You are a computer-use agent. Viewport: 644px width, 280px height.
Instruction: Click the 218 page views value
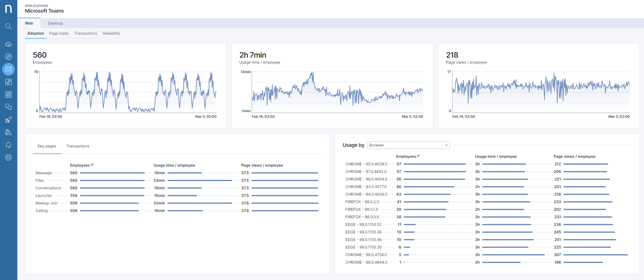tap(452, 55)
